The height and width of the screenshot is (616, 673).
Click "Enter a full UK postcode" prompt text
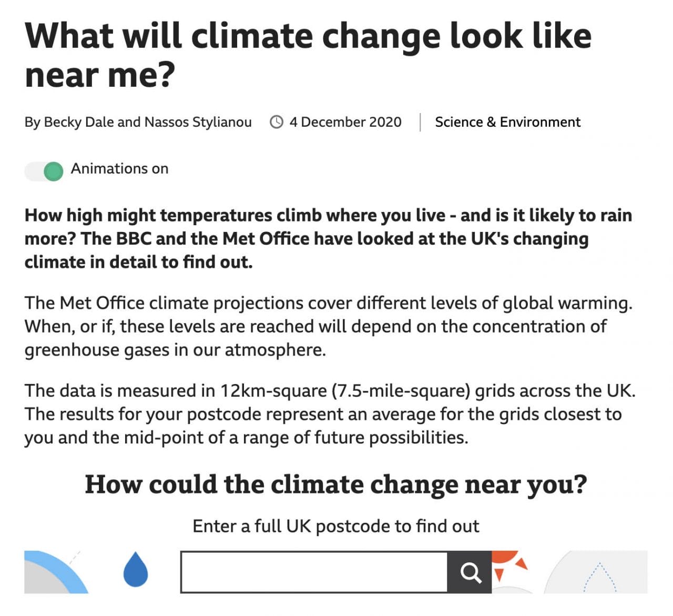[335, 526]
